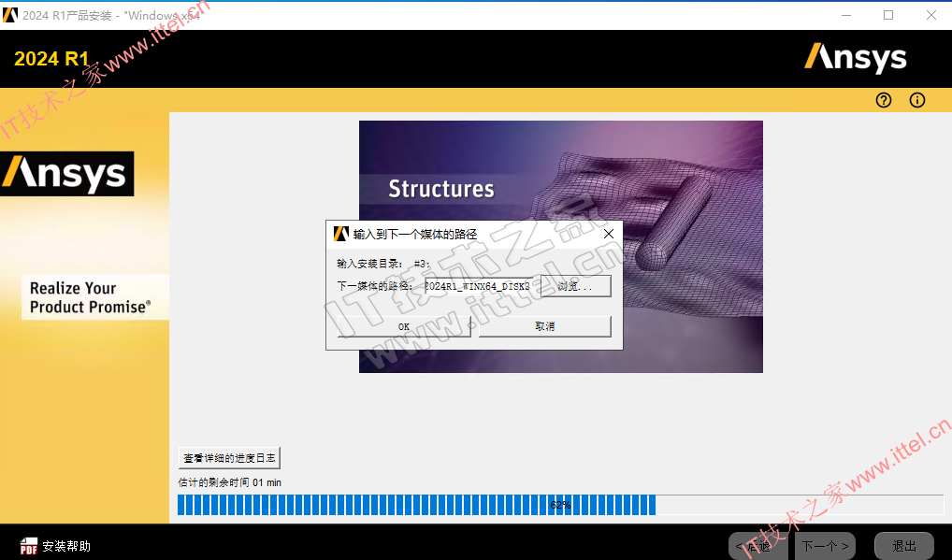This screenshot has height=560, width=952.
Task: Click the 输入安装目录: #3: label
Action: click(x=383, y=264)
